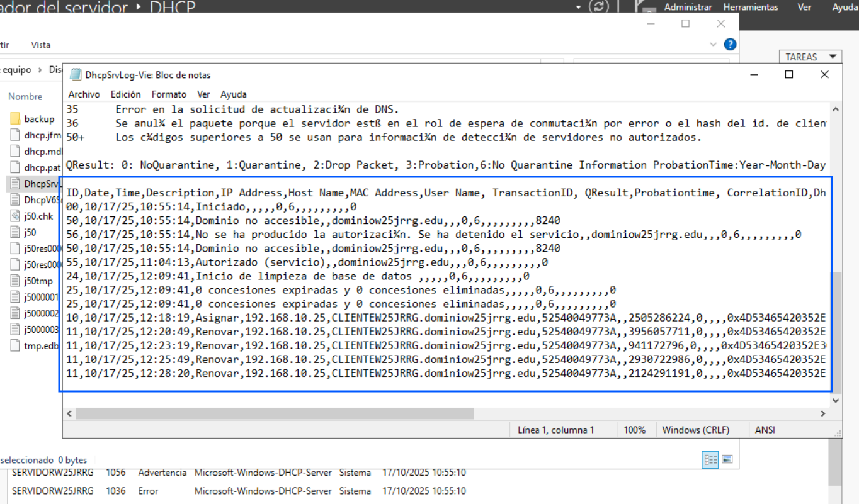Select the j50 log file icon
The width and height of the screenshot is (859, 504).
click(x=15, y=232)
